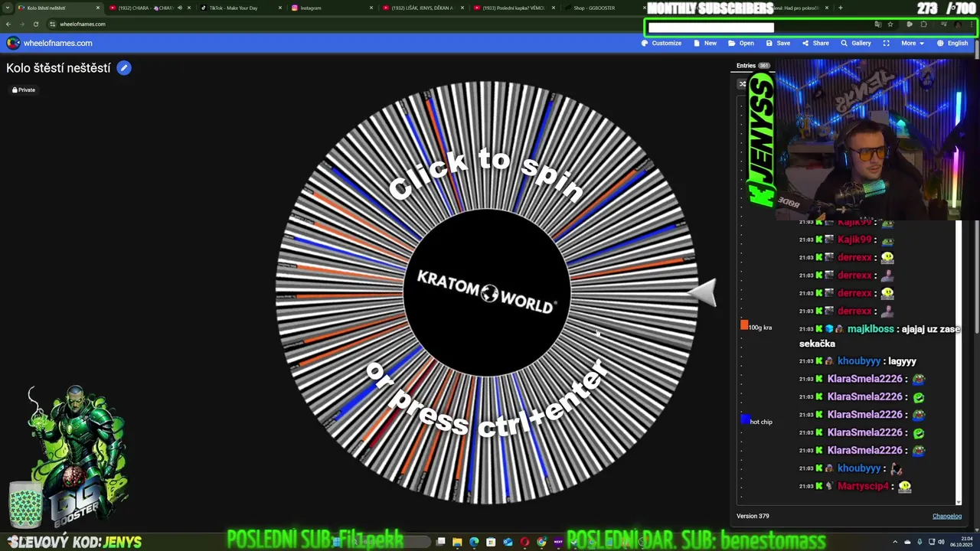Screen dimensions: 980x551
Task: Click the wheelofnames.com logo icon
Action: coord(13,43)
